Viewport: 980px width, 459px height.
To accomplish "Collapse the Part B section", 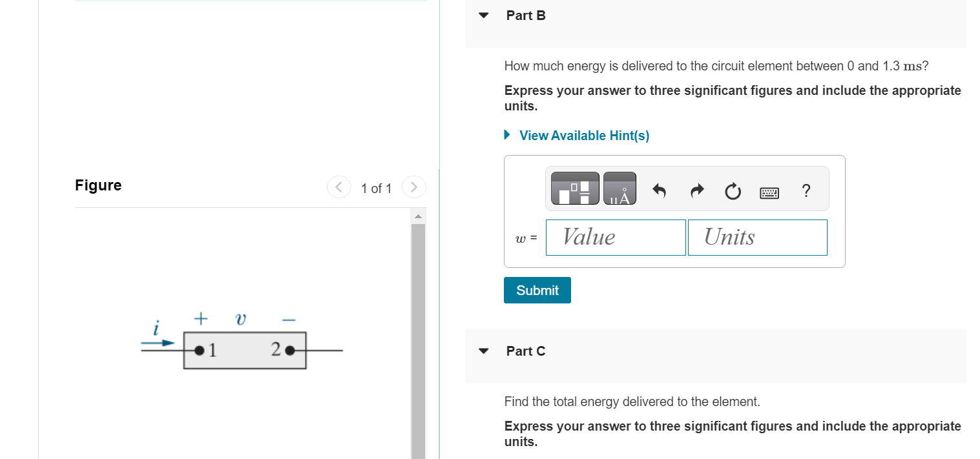I will click(x=483, y=15).
